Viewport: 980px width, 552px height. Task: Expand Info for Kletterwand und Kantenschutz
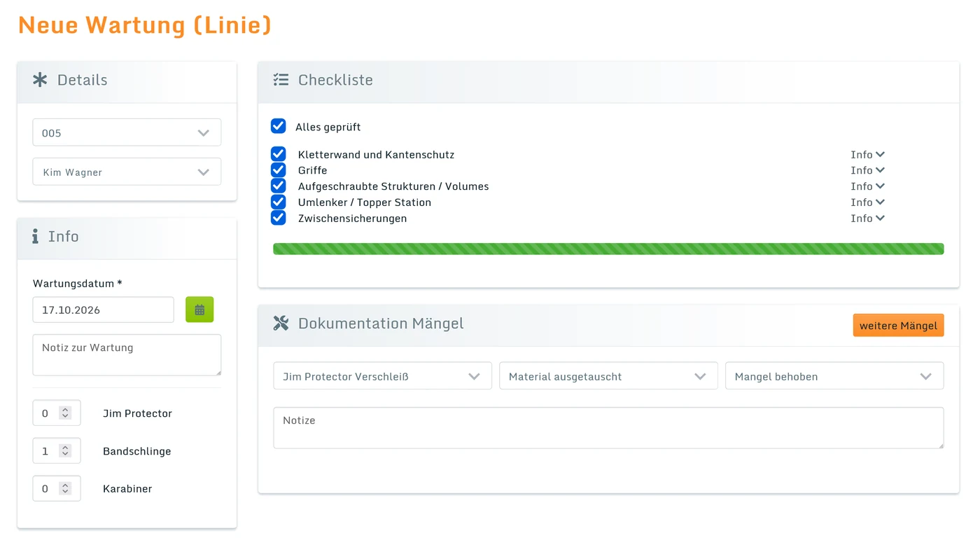point(868,154)
